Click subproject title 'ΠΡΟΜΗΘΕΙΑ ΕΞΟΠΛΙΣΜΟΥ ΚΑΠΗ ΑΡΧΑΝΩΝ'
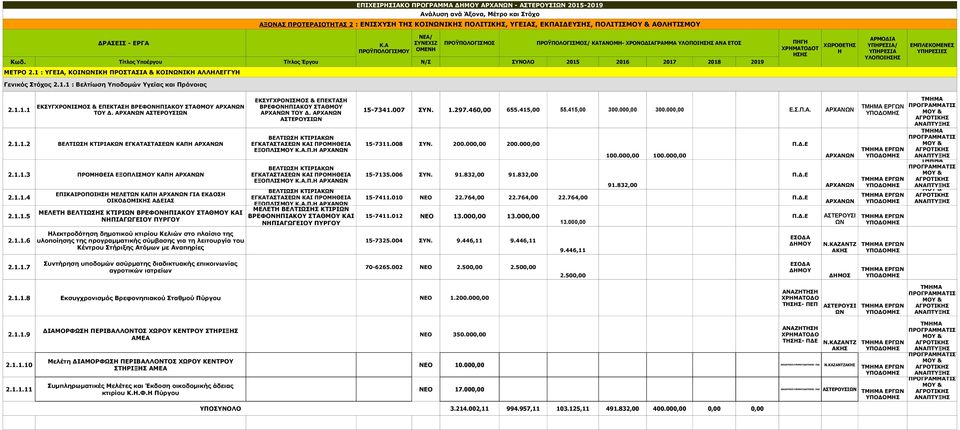The image size is (960, 430). [140, 175]
